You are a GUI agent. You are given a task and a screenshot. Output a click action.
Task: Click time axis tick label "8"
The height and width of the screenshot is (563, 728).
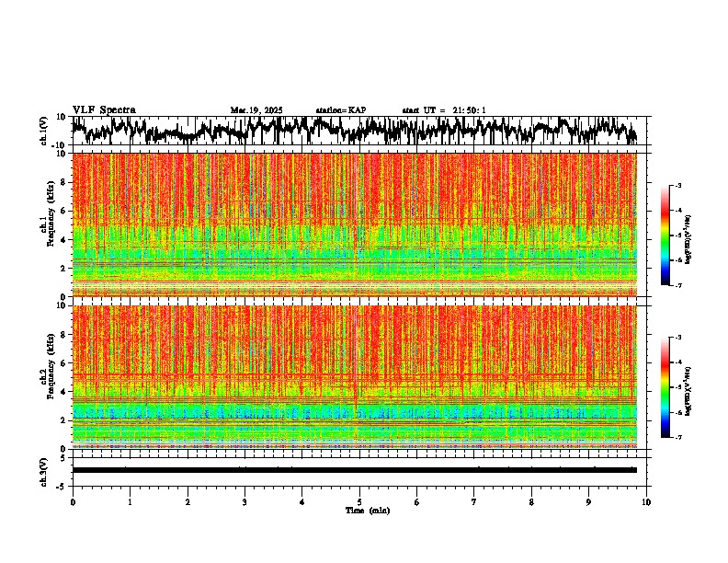[531, 502]
